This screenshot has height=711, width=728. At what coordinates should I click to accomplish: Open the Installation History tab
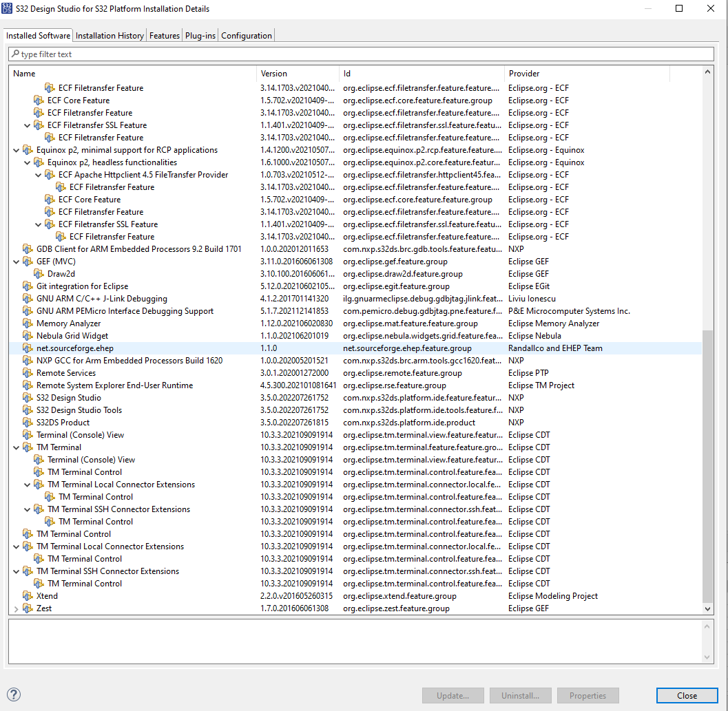click(110, 35)
